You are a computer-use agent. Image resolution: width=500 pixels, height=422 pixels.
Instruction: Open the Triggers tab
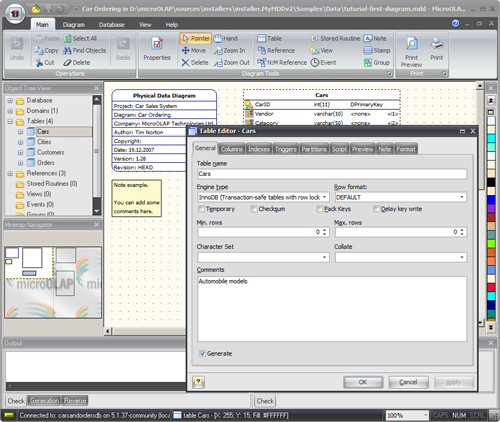pyautogui.click(x=286, y=149)
